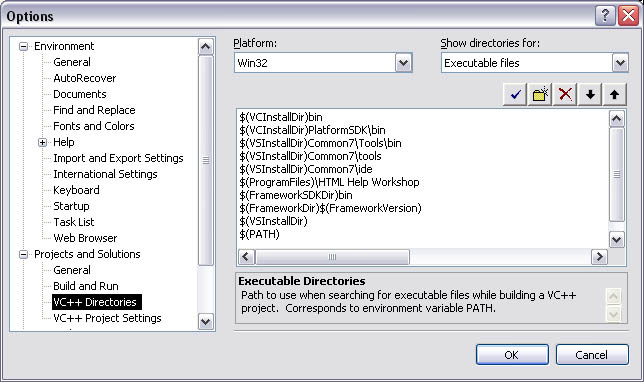Expand the Help tree node
The image size is (644, 382).
pyautogui.click(x=43, y=143)
